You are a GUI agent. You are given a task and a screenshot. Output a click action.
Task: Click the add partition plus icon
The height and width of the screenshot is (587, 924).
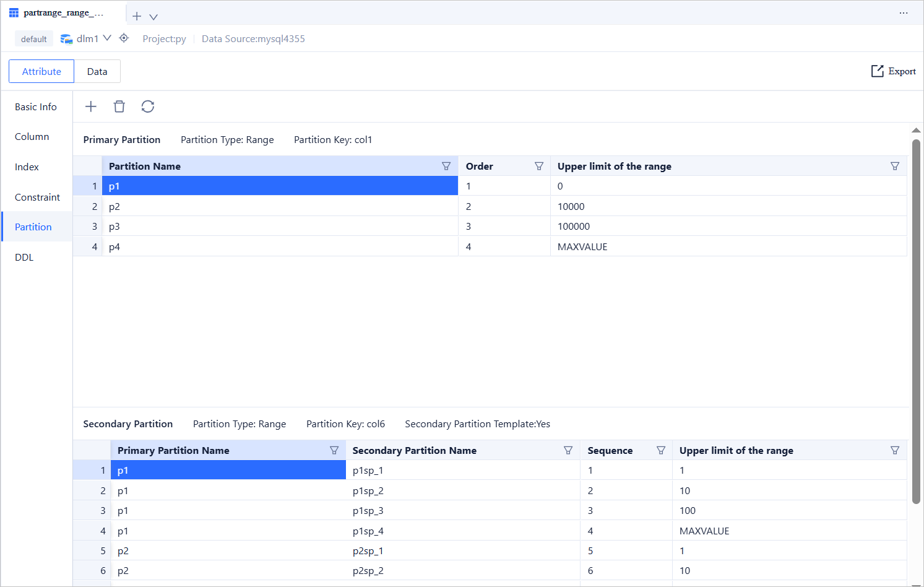(x=91, y=107)
